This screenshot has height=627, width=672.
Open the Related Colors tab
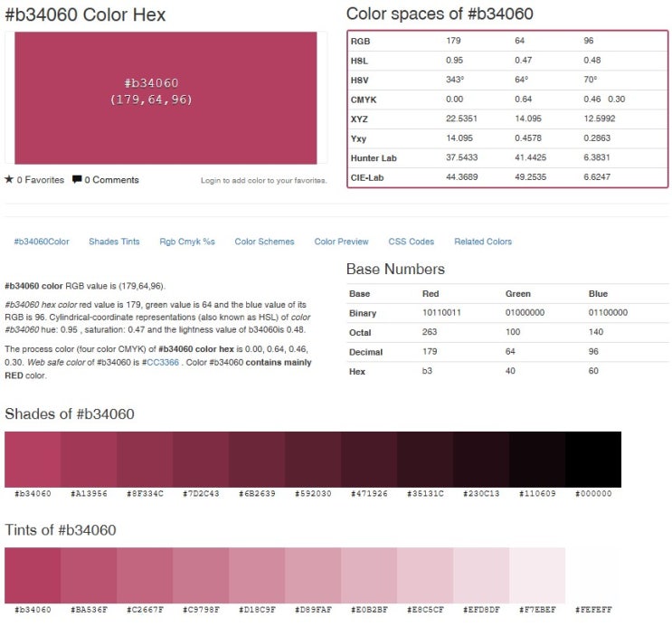point(483,242)
